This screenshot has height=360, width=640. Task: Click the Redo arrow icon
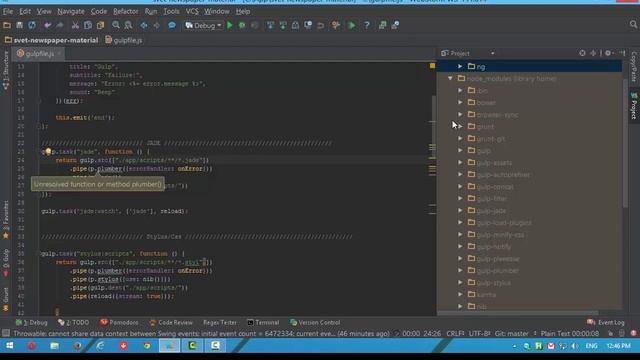[60, 25]
